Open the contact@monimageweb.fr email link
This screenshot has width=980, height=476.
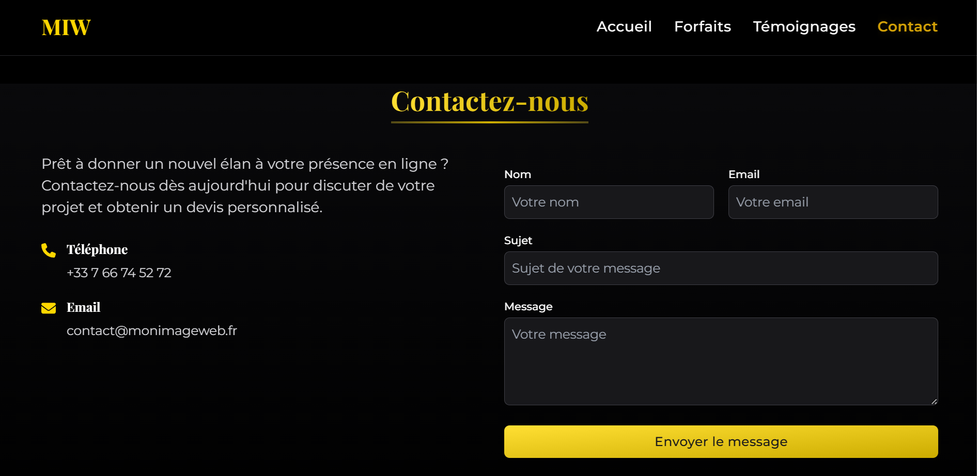152,330
